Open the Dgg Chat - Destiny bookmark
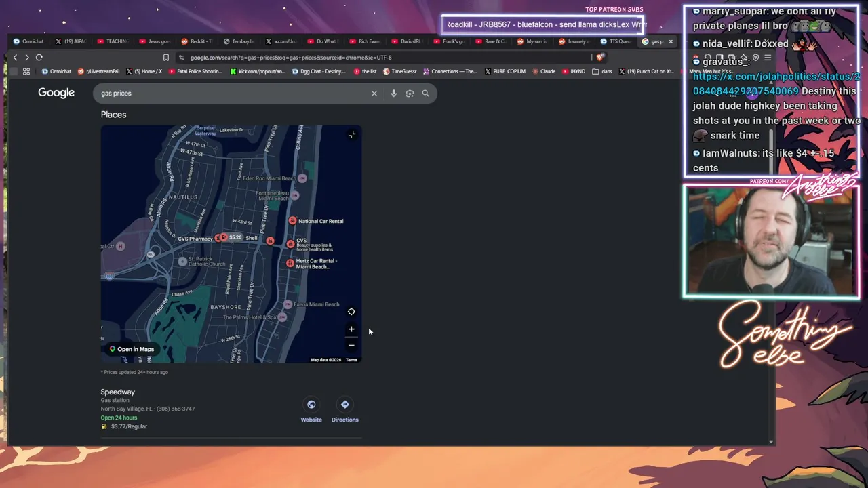 coord(319,71)
